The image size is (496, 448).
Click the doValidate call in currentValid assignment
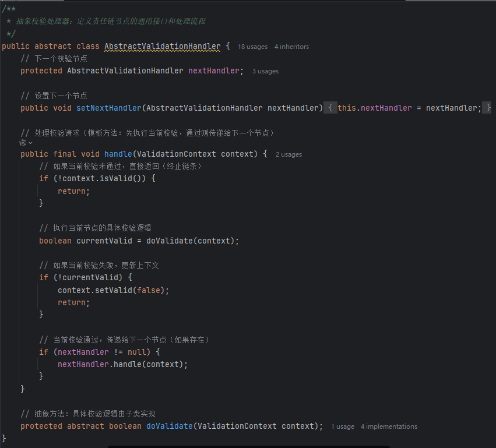[x=169, y=241]
